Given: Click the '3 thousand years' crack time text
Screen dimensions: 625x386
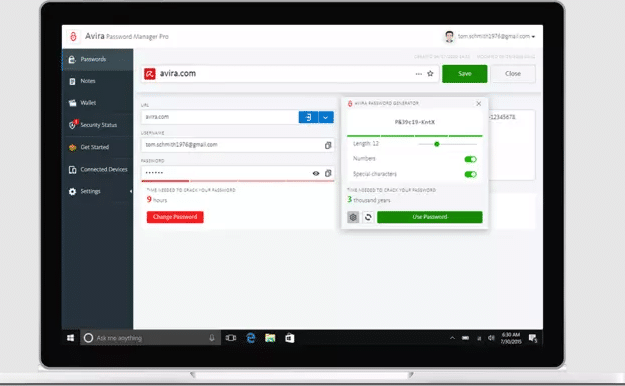Looking at the screenshot, I should (x=369, y=200).
